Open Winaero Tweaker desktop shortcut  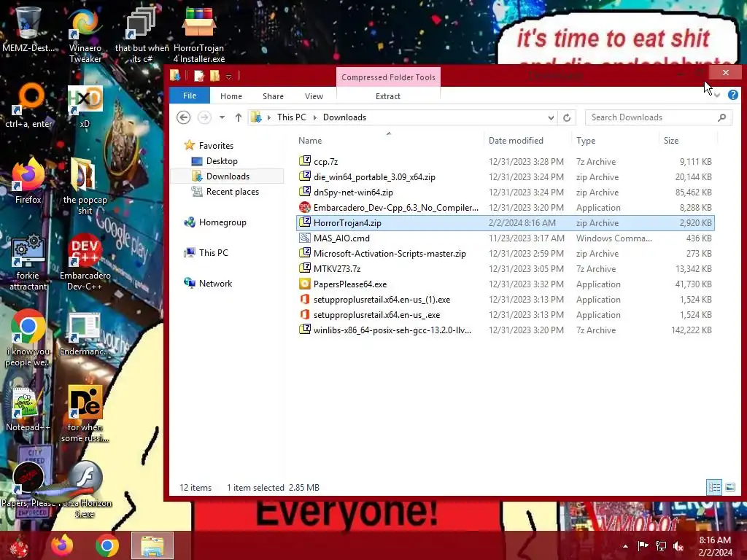(x=85, y=34)
